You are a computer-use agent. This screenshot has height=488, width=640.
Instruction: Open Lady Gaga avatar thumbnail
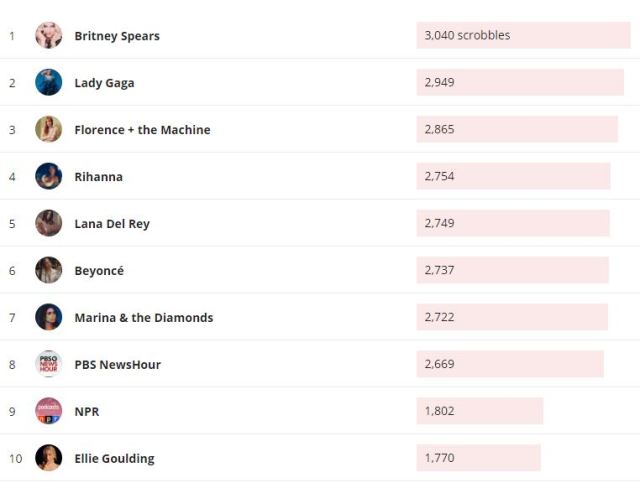48,83
